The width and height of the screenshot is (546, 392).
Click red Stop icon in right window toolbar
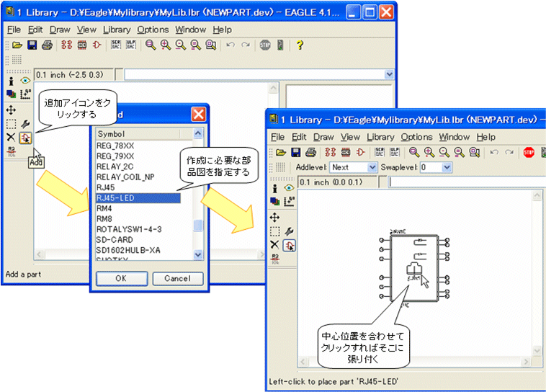pos(529,152)
